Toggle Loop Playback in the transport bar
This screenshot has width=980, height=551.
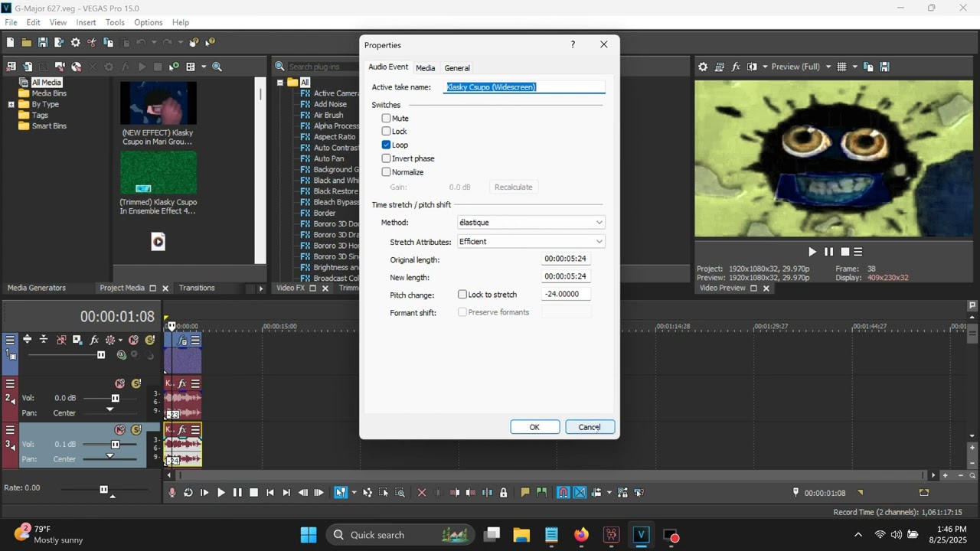188,493
